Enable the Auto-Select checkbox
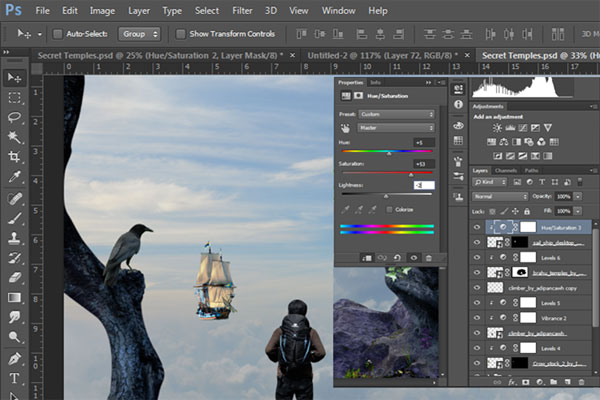This screenshot has height=400, width=600. [57, 34]
